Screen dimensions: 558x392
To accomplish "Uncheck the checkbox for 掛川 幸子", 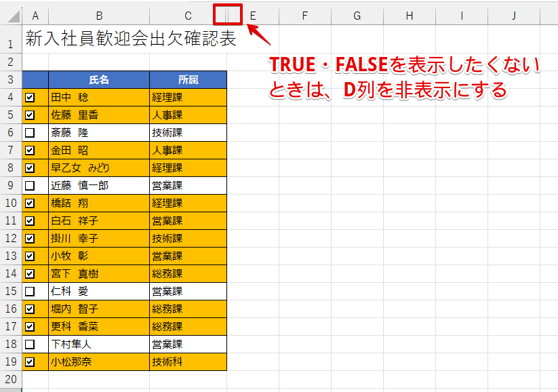I will click(x=30, y=239).
